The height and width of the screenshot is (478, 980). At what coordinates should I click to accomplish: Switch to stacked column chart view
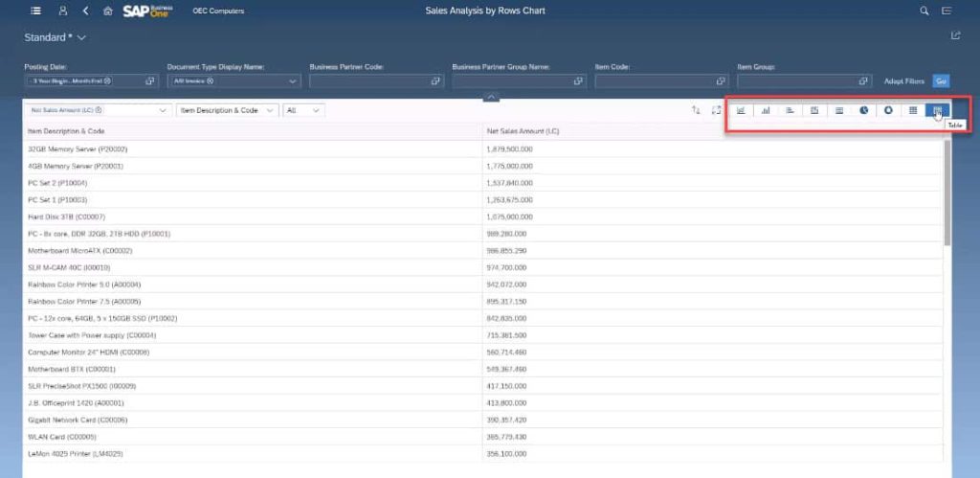814,110
